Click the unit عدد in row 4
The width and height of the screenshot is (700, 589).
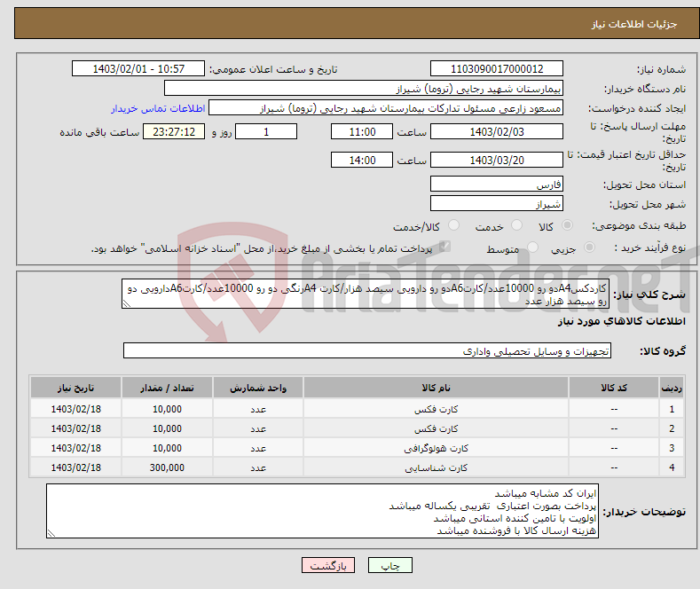point(258,468)
